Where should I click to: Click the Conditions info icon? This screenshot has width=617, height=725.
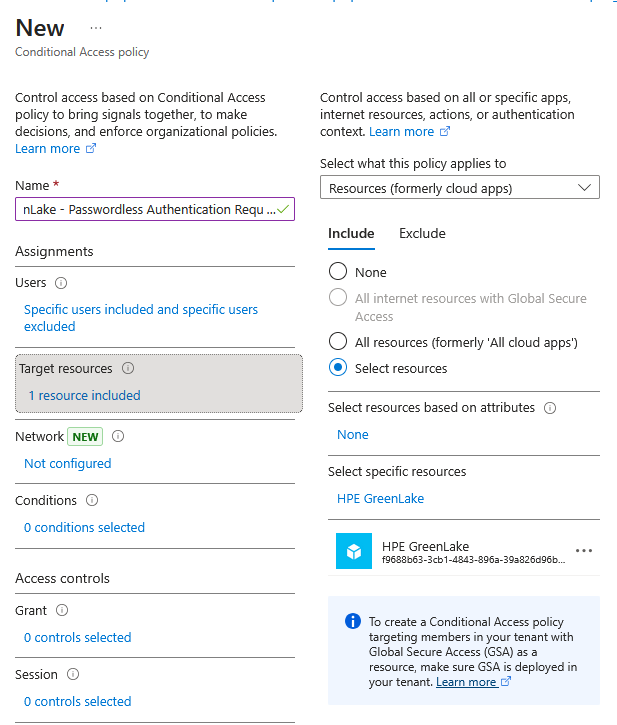[92, 500]
